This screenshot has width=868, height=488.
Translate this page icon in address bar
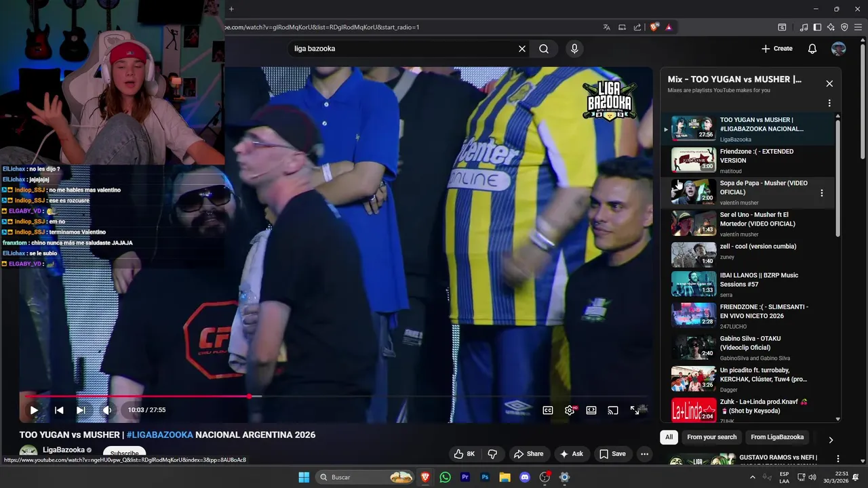coord(606,27)
